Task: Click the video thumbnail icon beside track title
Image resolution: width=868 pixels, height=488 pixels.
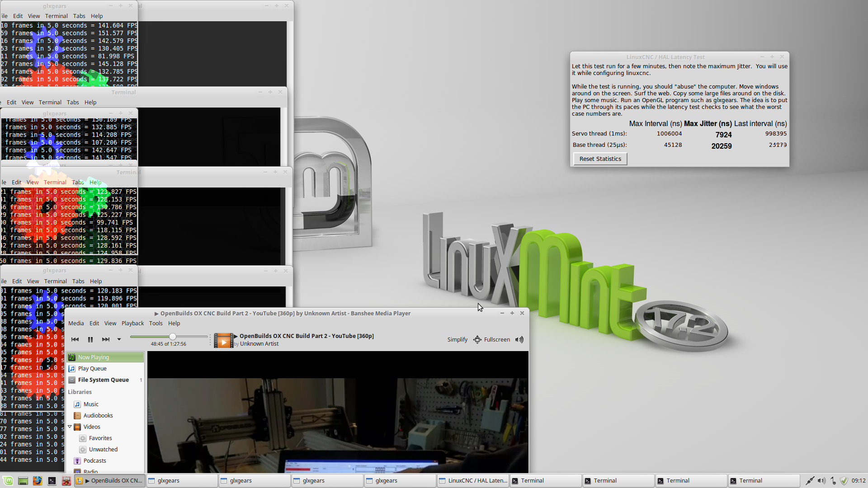Action: pos(223,340)
